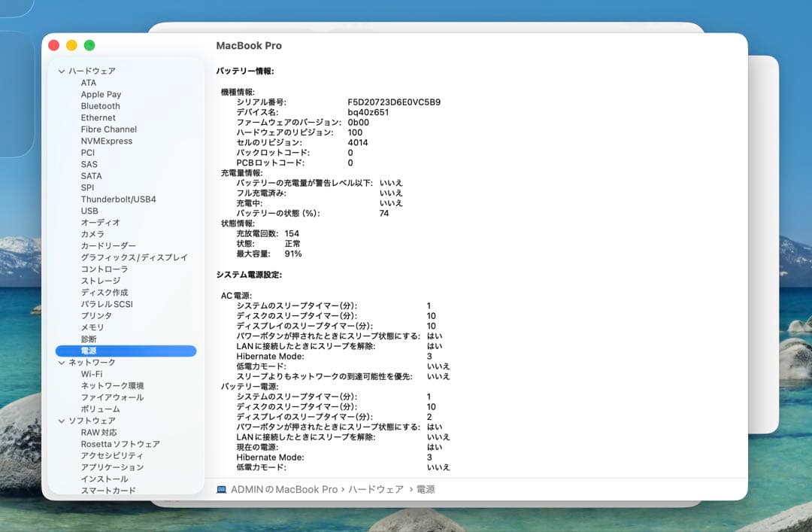The width and height of the screenshot is (812, 532).
Task: Select PCI in the sidebar
Action: point(87,153)
